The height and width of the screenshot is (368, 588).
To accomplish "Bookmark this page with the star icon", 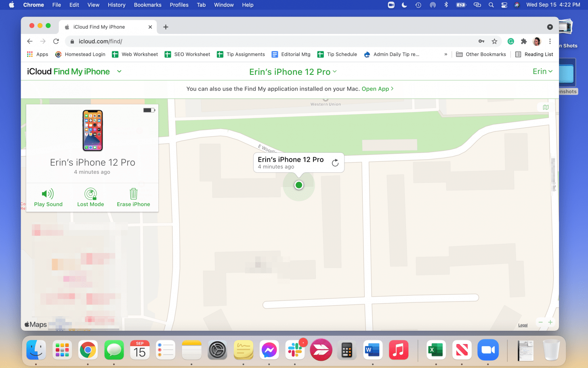I will click(x=494, y=41).
